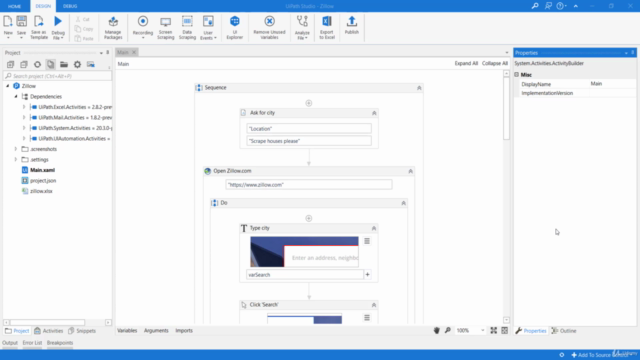The height and width of the screenshot is (360, 640).
Task: Open the Arguments panel
Action: 156,331
